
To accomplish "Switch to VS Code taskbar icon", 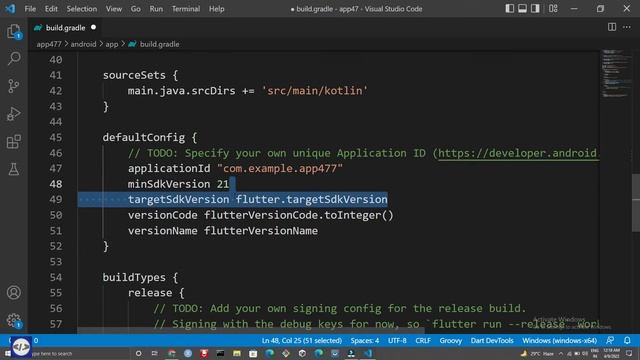I will (368, 353).
